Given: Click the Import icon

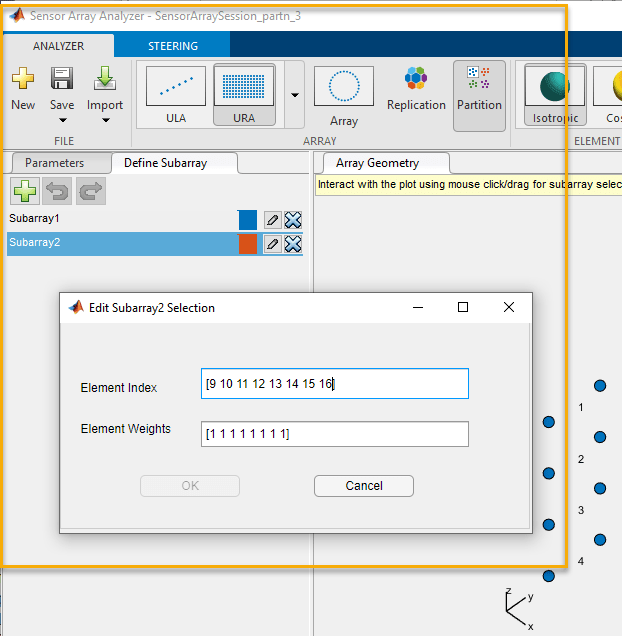Looking at the screenshot, I should (105, 78).
